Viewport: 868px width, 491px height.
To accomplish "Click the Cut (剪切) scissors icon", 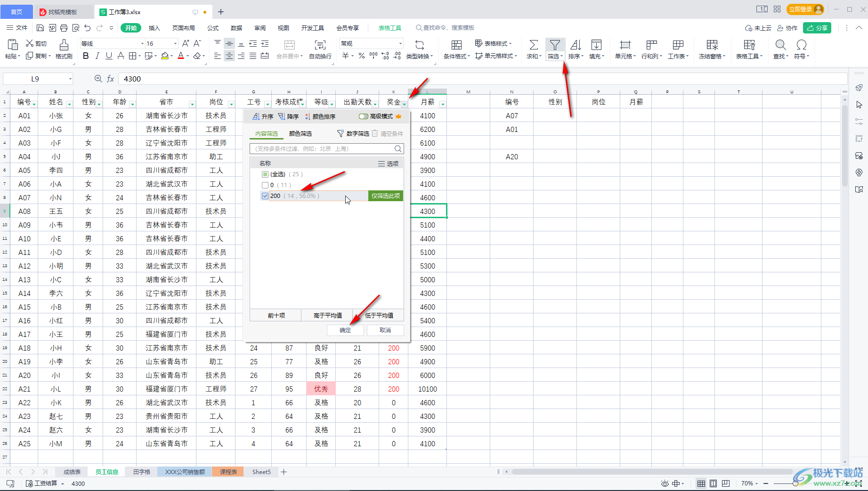I will pyautogui.click(x=30, y=43).
